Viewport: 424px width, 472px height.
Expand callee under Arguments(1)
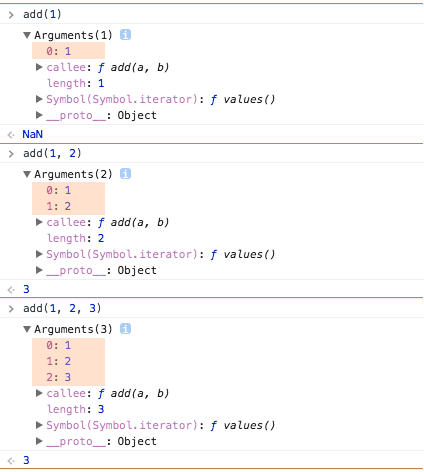pyautogui.click(x=39, y=67)
